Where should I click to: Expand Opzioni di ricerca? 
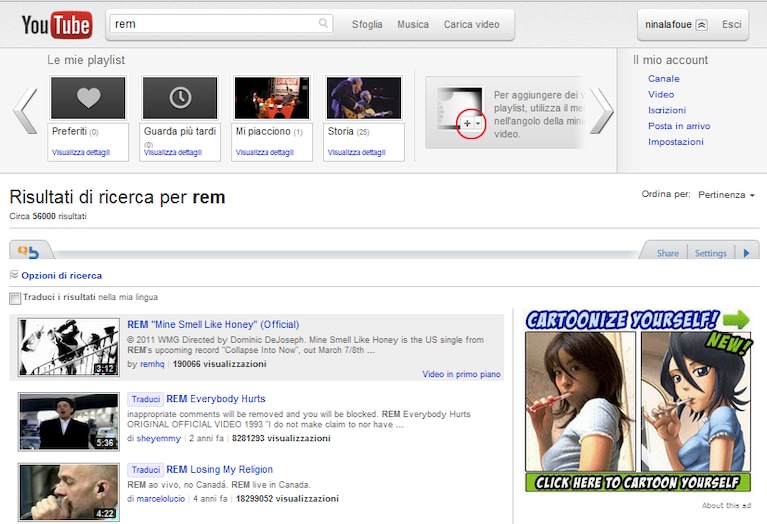pyautogui.click(x=62, y=275)
